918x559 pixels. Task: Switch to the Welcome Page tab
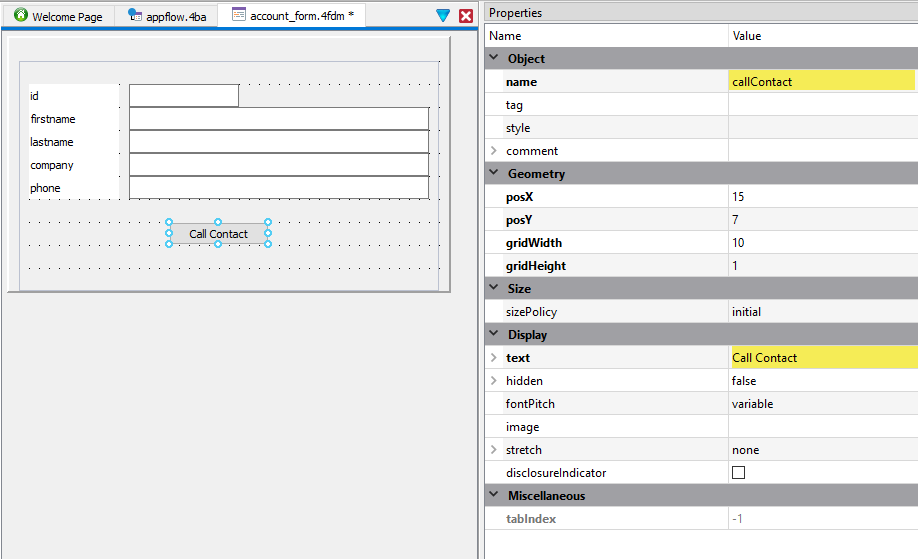pos(58,17)
